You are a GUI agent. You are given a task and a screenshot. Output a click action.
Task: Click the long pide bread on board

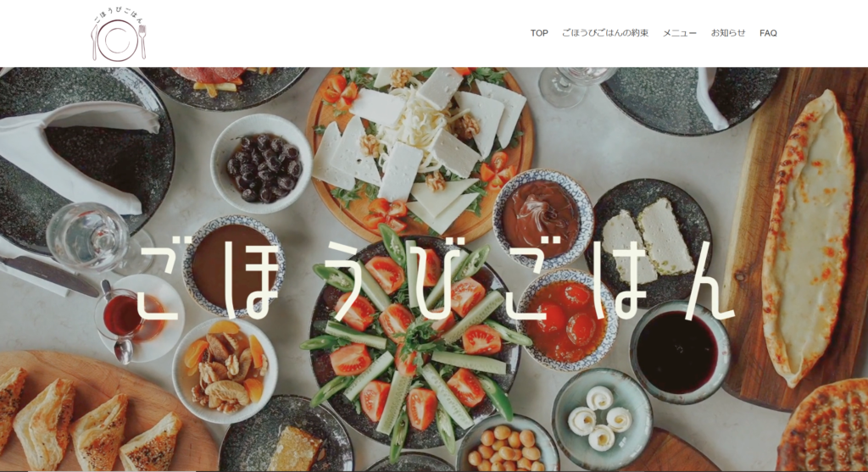tap(807, 238)
